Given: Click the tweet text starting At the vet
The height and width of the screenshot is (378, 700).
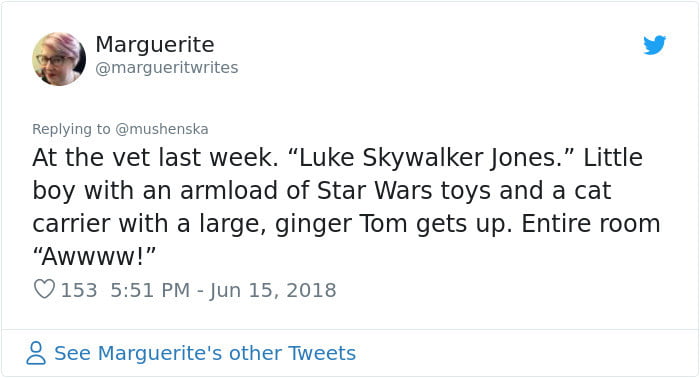Looking at the screenshot, I should pos(346,207).
